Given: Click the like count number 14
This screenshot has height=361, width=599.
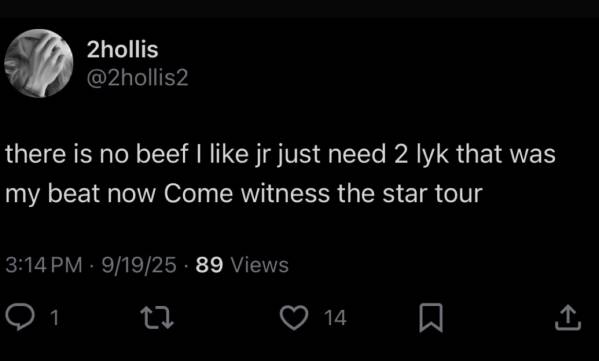Looking at the screenshot, I should pyautogui.click(x=335, y=318).
